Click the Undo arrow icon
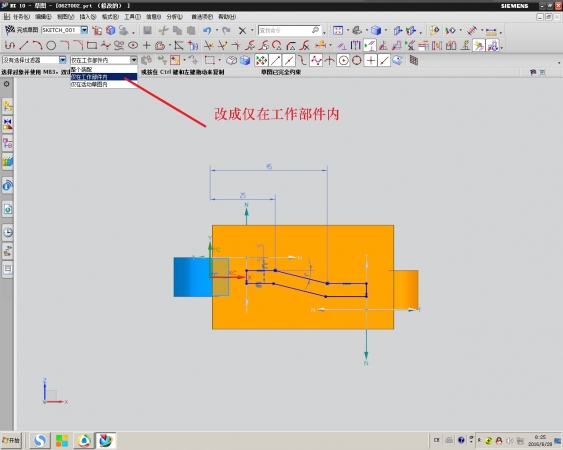The width and height of the screenshot is (563, 450). [207, 31]
